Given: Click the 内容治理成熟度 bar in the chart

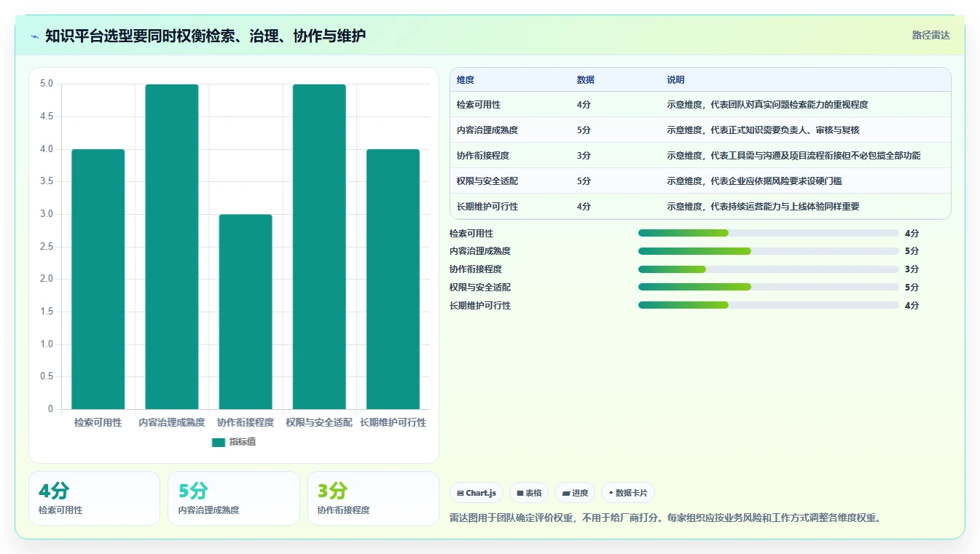Looking at the screenshot, I should (172, 247).
